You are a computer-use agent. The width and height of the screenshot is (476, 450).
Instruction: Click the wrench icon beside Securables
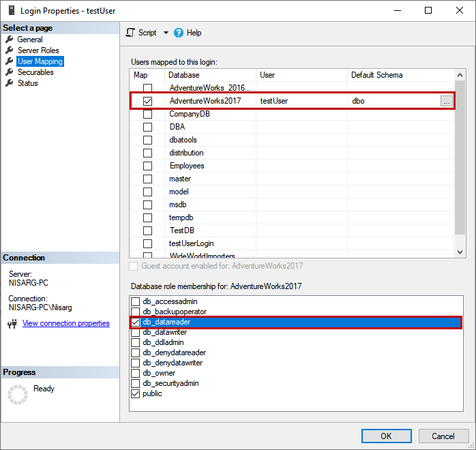(x=10, y=72)
